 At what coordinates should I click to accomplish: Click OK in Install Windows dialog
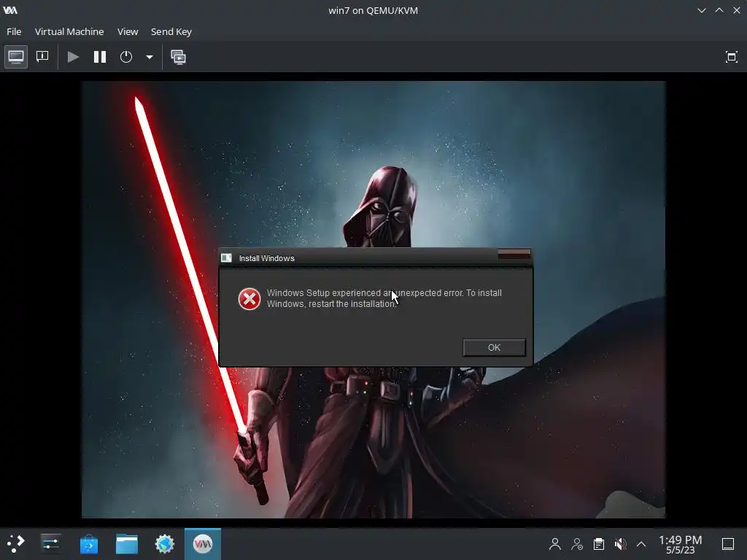click(x=494, y=348)
